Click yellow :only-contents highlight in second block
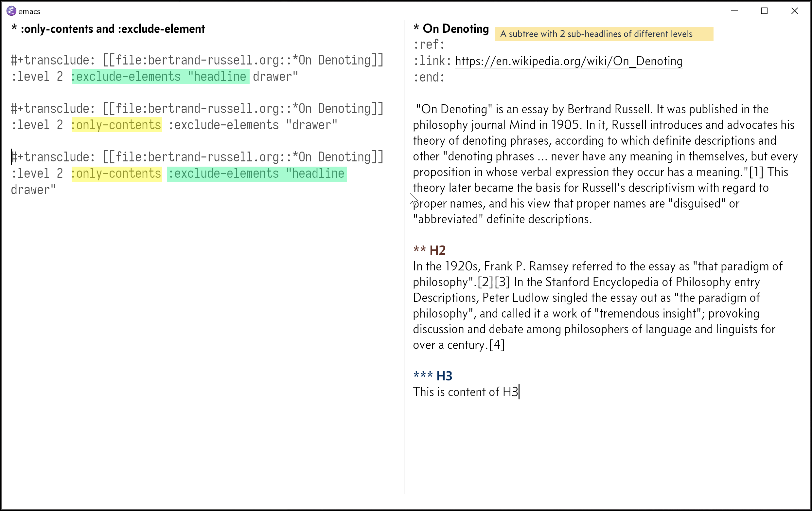This screenshot has height=511, width=812. click(x=116, y=125)
